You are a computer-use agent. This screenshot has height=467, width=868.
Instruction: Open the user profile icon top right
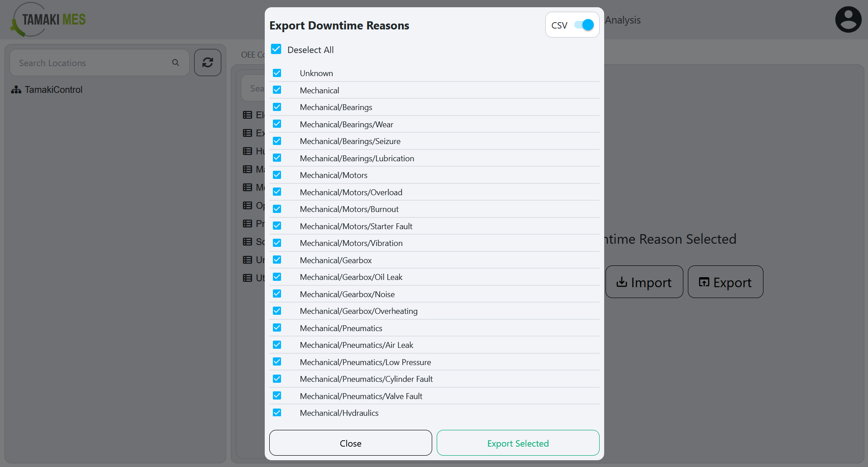848,19
